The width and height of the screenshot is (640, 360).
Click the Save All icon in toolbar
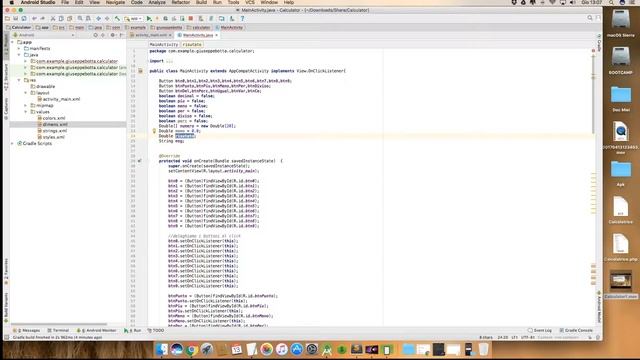pyautogui.click(x=16, y=18)
